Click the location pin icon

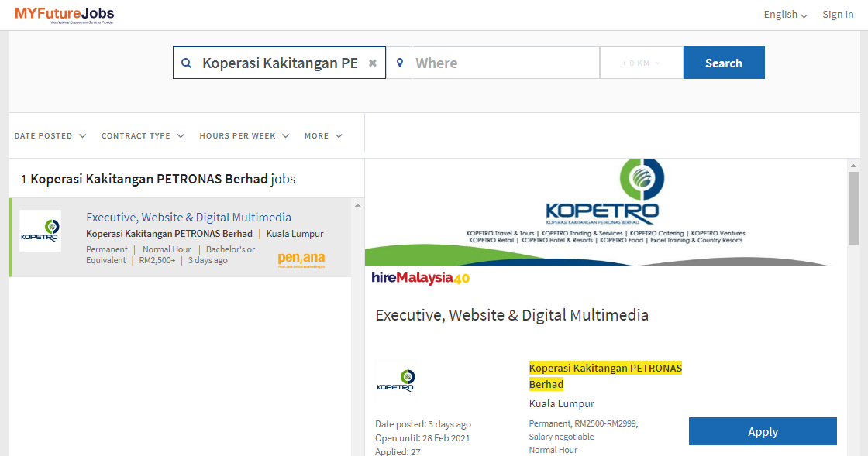pyautogui.click(x=400, y=63)
